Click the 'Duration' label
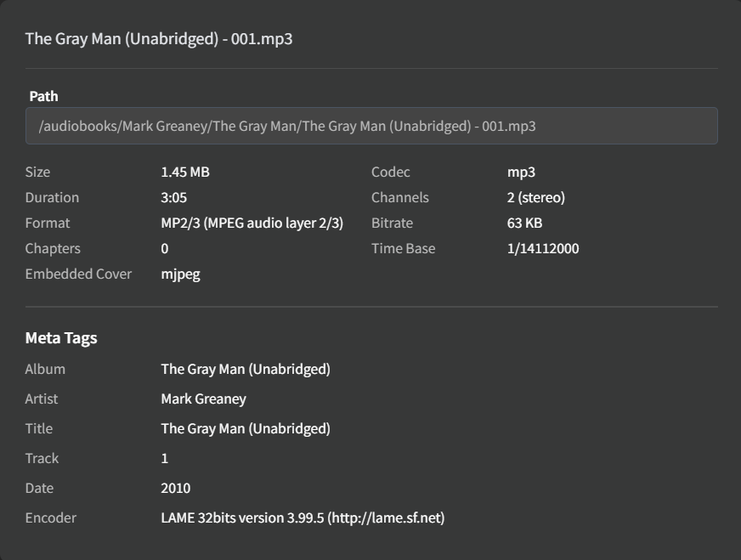The width and height of the screenshot is (741, 560). pyautogui.click(x=52, y=197)
